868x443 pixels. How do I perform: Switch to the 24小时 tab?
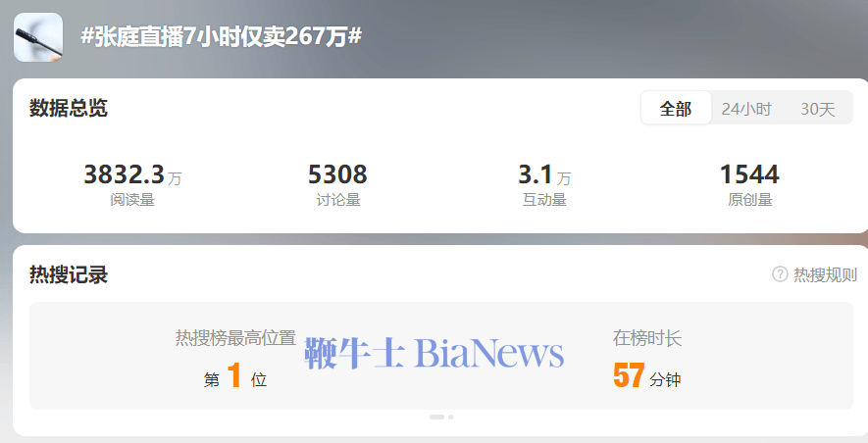[x=745, y=109]
